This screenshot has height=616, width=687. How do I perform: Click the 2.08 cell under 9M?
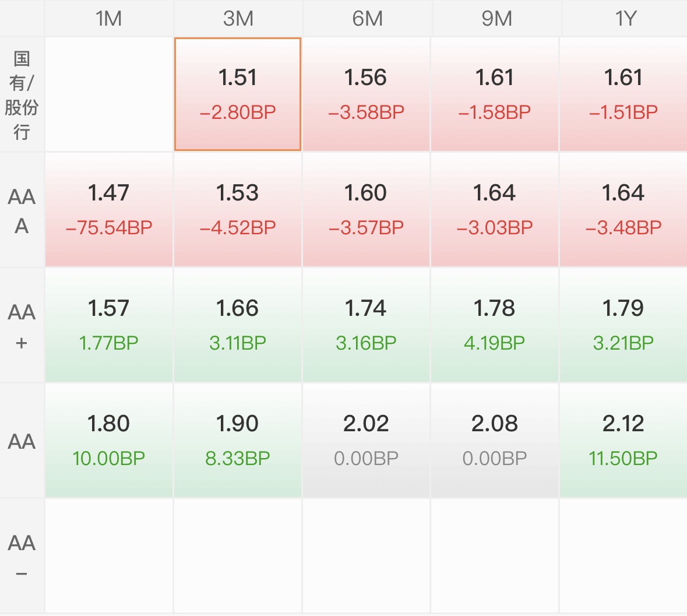pos(495,441)
